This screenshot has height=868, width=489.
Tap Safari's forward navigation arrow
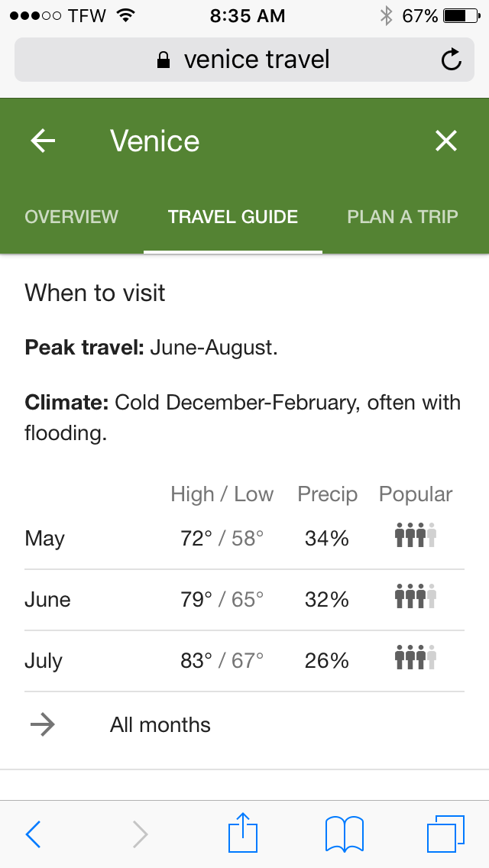[140, 834]
